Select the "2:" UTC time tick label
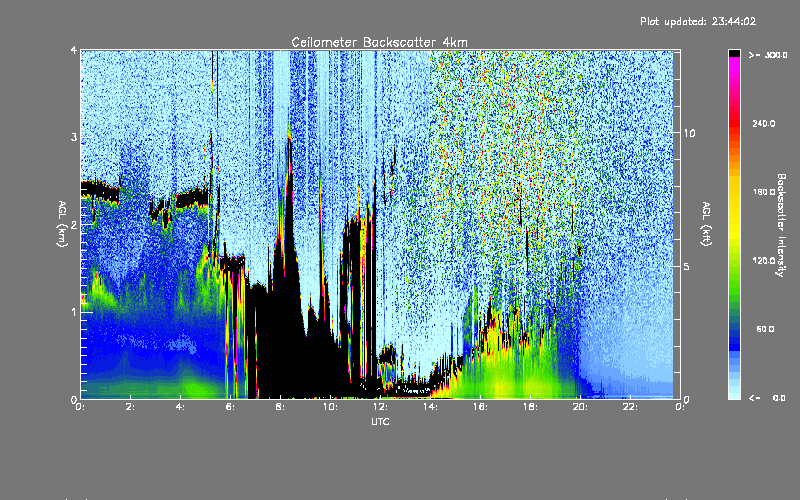 pos(131,407)
